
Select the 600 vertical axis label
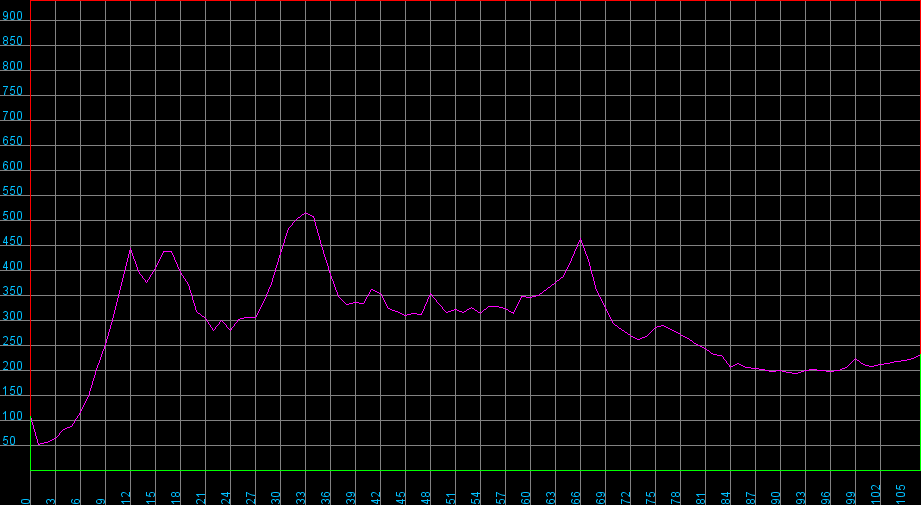[x=12, y=166]
